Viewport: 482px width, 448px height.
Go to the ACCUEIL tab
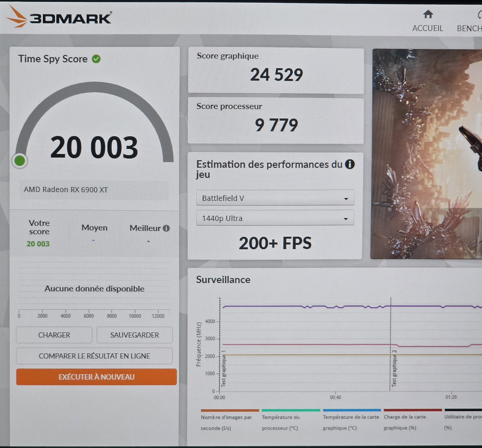428,28
